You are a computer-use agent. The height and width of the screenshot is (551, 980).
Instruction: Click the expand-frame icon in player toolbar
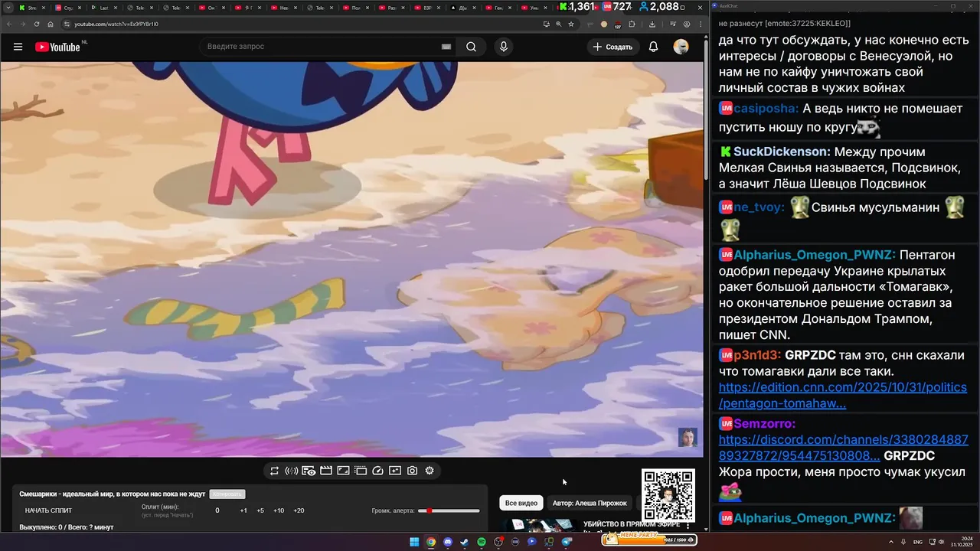tap(343, 471)
